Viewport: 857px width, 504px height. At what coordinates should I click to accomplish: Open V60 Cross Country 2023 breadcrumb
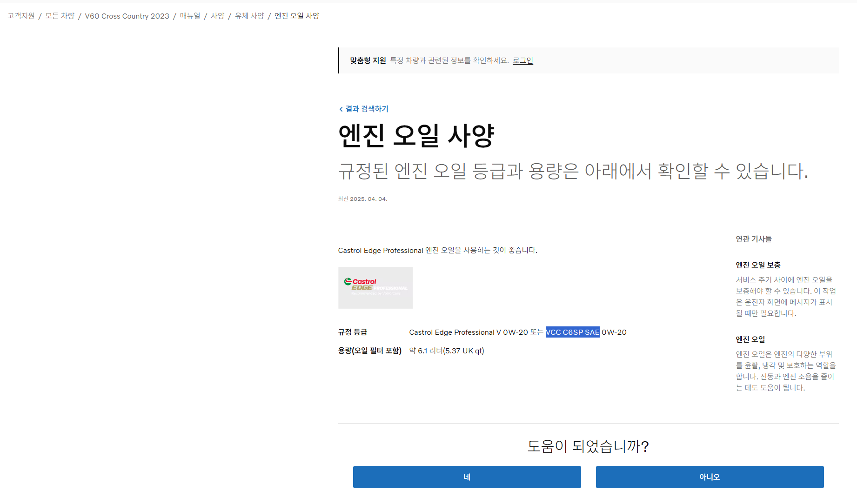(127, 16)
